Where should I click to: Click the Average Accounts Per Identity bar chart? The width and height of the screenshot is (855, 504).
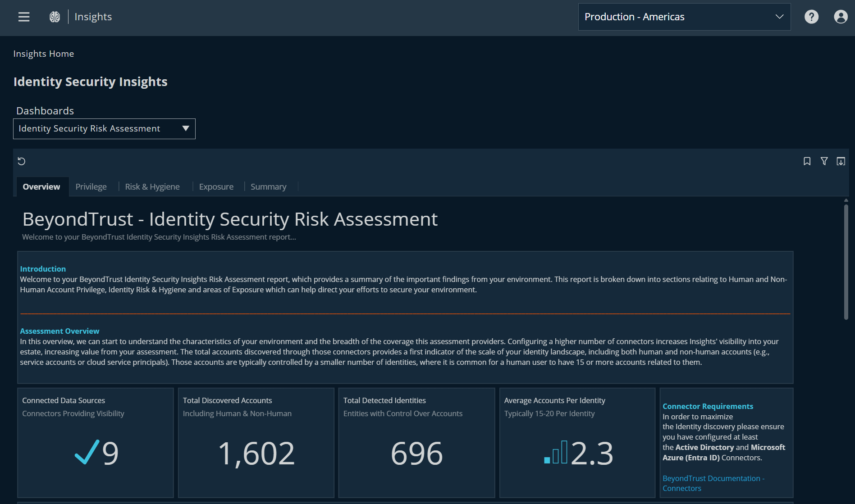(555, 453)
